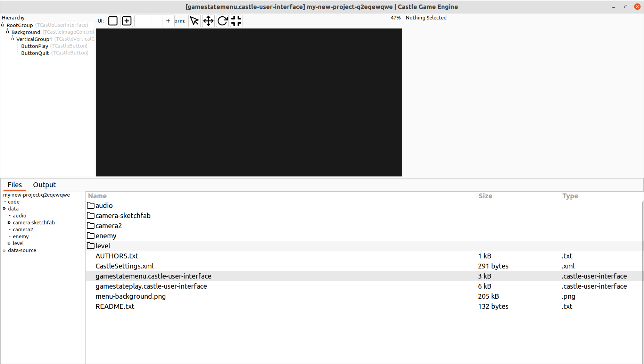Collapse the RootGroup hierarchy node

coord(3,25)
